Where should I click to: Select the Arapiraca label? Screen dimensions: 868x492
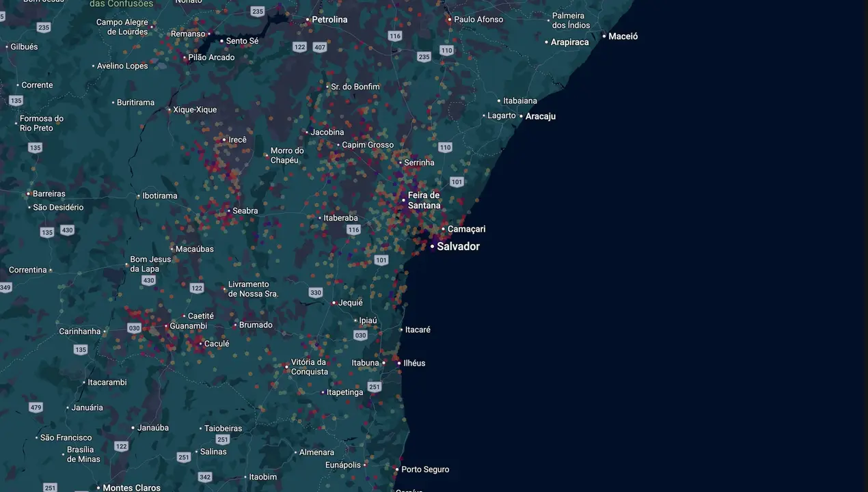pyautogui.click(x=569, y=42)
